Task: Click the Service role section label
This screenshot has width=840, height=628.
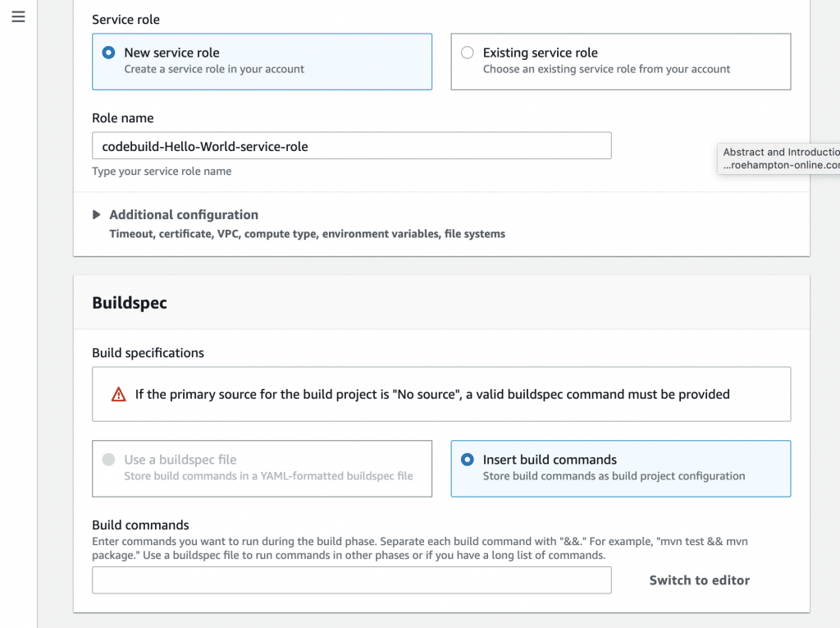Action: tap(126, 19)
